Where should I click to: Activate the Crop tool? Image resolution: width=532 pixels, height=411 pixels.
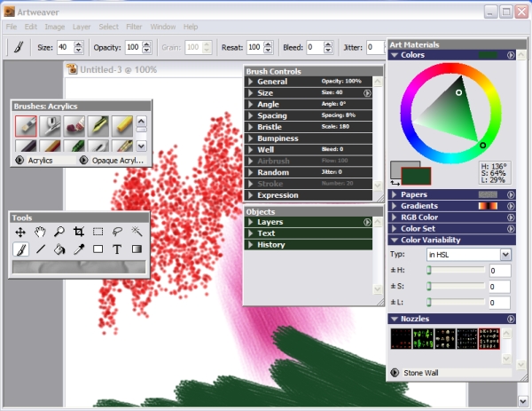point(79,232)
